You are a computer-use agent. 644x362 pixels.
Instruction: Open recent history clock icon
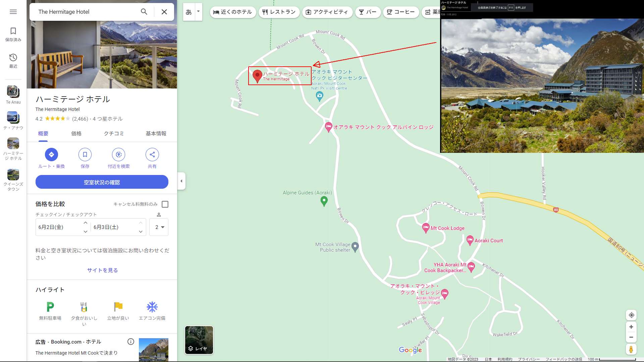click(x=13, y=58)
